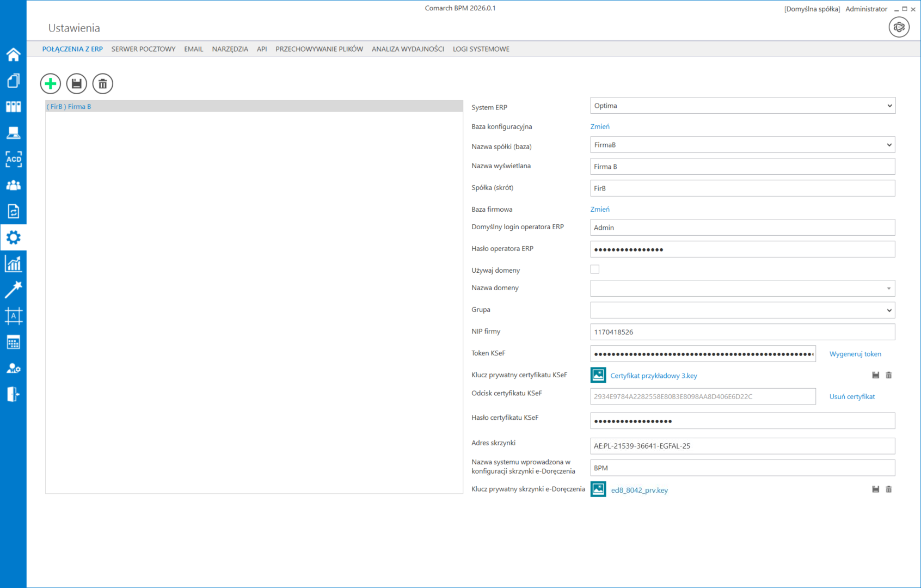The width and height of the screenshot is (921, 588).
Task: Click the Usuń certyfikat link
Action: (852, 397)
